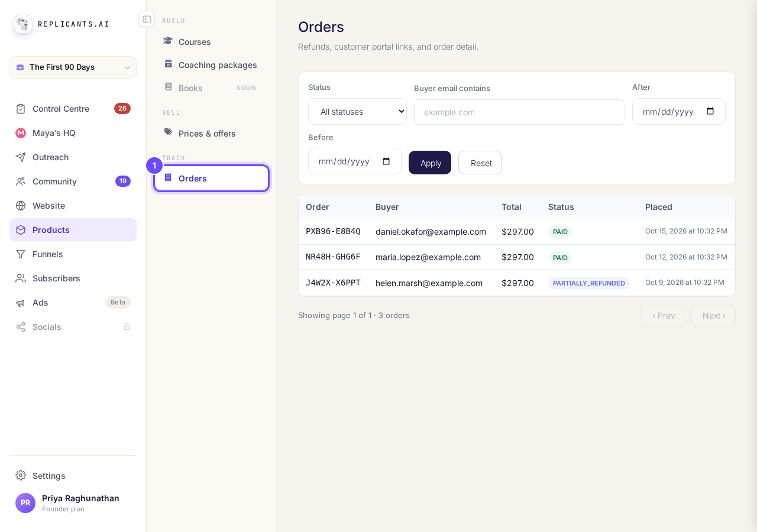Click the Books icon in Build section
The width and height of the screenshot is (757, 532).
pyautogui.click(x=169, y=87)
